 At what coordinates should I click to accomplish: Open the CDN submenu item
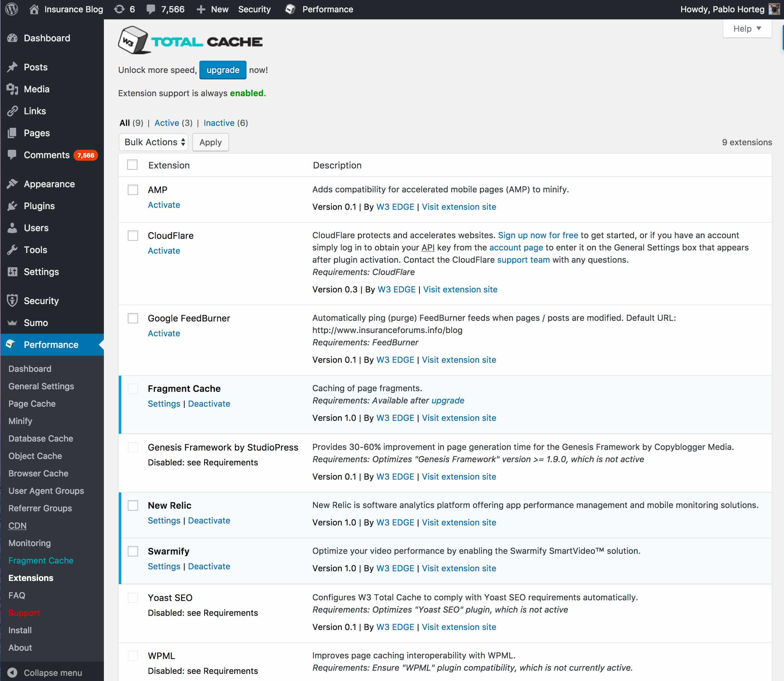pos(17,525)
